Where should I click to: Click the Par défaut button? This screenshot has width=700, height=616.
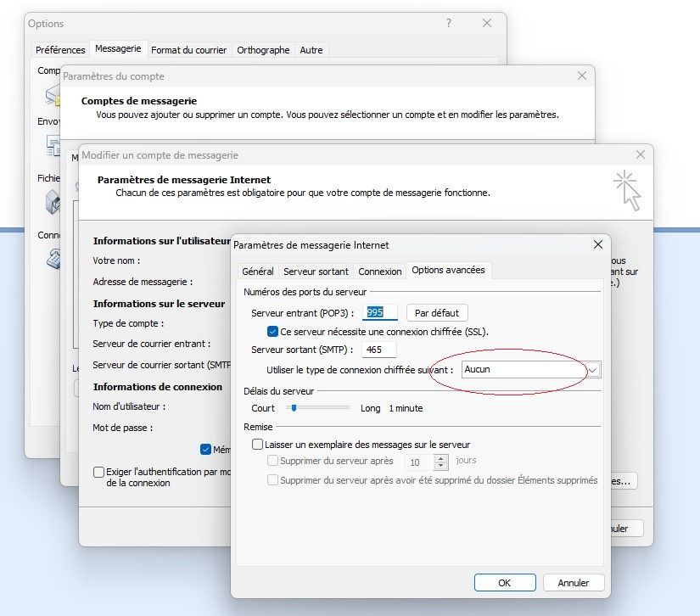437,313
